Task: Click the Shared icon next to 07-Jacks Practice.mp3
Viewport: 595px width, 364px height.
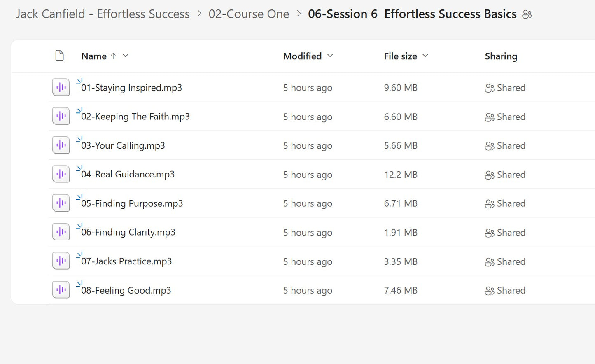Action: click(x=489, y=261)
